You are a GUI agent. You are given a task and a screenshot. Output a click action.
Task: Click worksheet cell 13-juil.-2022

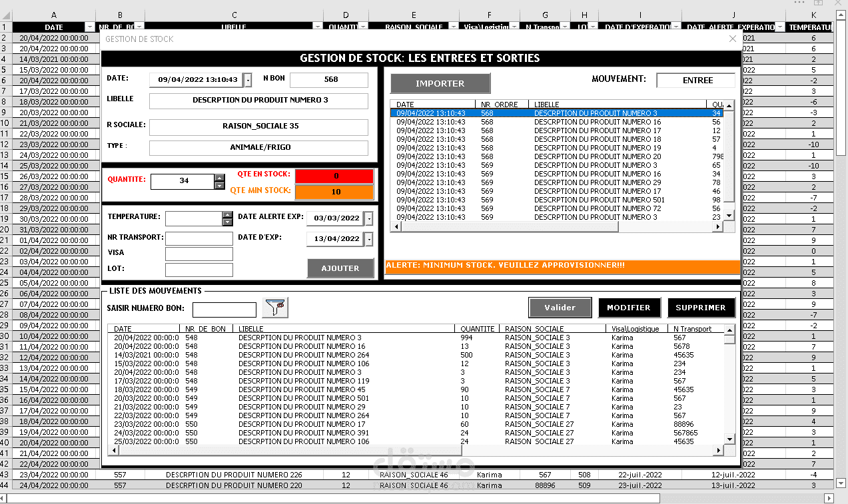(733, 485)
